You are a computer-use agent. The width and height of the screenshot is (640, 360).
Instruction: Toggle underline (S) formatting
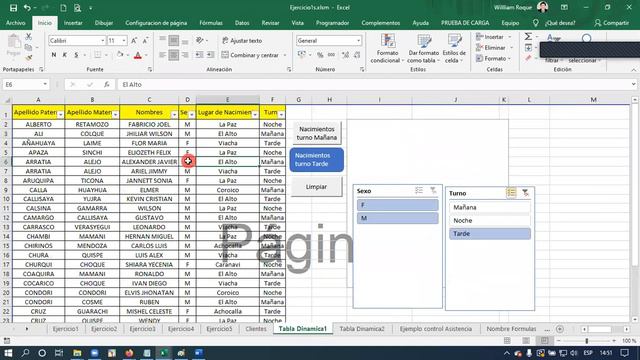(76, 55)
